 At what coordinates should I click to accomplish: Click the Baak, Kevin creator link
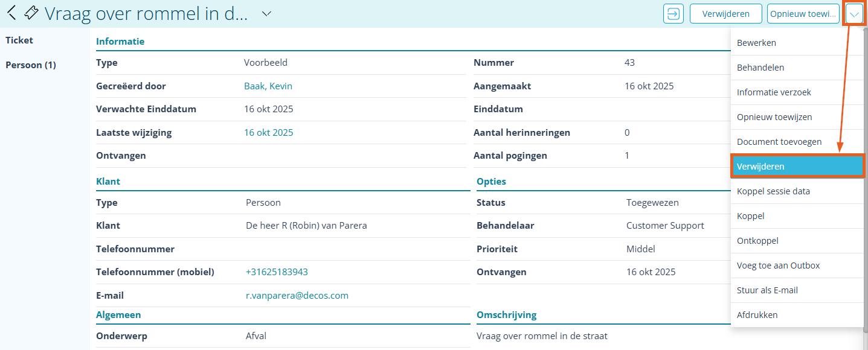[268, 86]
